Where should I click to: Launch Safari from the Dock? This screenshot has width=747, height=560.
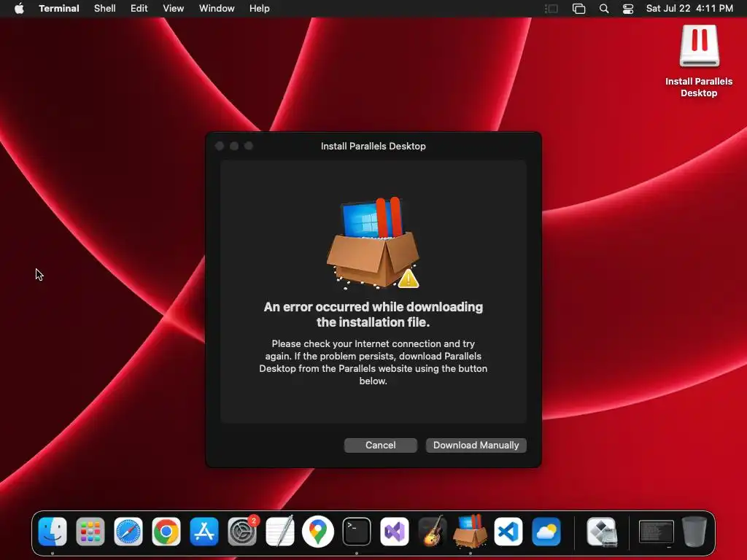(128, 532)
